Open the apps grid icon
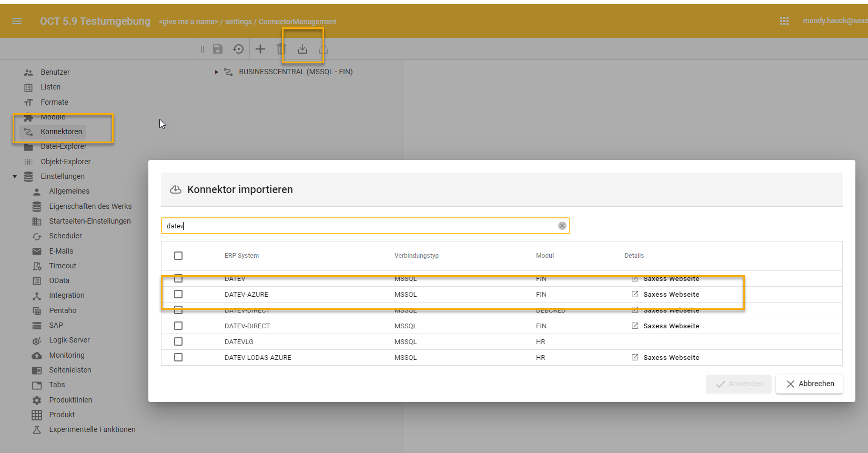Image resolution: width=868 pixels, height=453 pixels. coord(784,21)
